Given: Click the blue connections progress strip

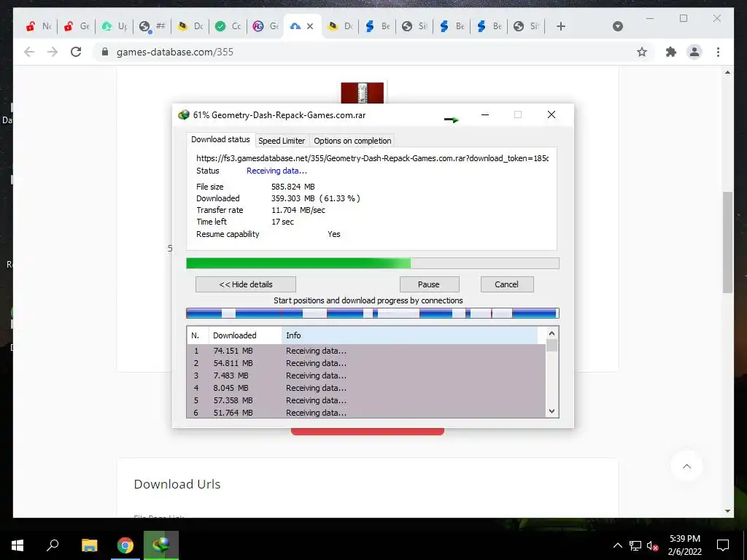Looking at the screenshot, I should pyautogui.click(x=373, y=313).
